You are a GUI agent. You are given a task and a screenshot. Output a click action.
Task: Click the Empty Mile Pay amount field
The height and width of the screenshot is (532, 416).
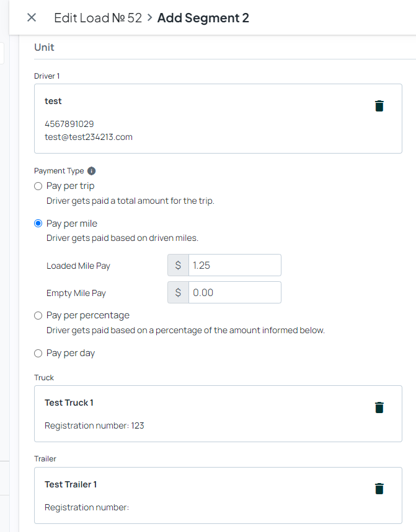(x=234, y=292)
